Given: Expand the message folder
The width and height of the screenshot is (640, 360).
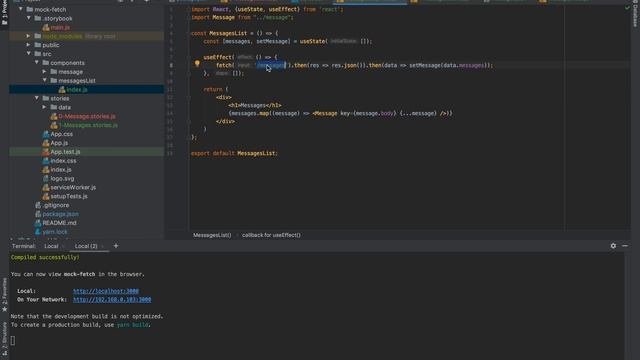Looking at the screenshot, I should [44, 71].
